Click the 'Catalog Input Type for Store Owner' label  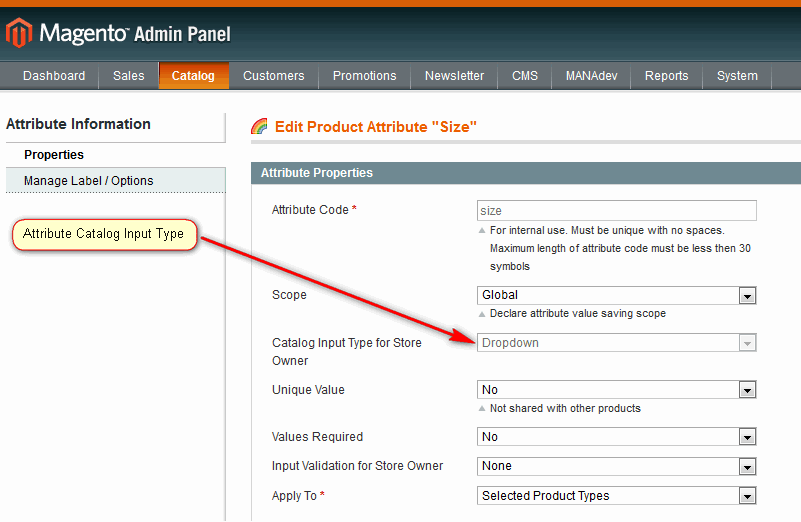pos(347,351)
